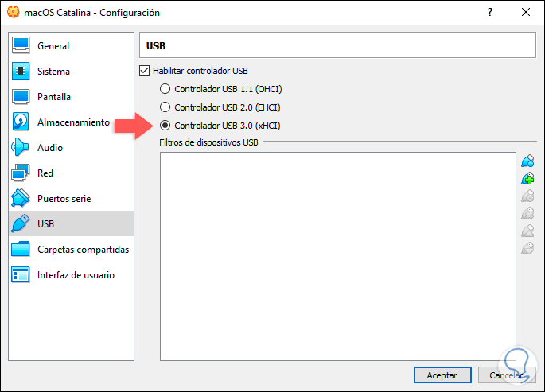The height and width of the screenshot is (392, 545).
Task: Select the USB category in sidebar
Action: (x=45, y=224)
